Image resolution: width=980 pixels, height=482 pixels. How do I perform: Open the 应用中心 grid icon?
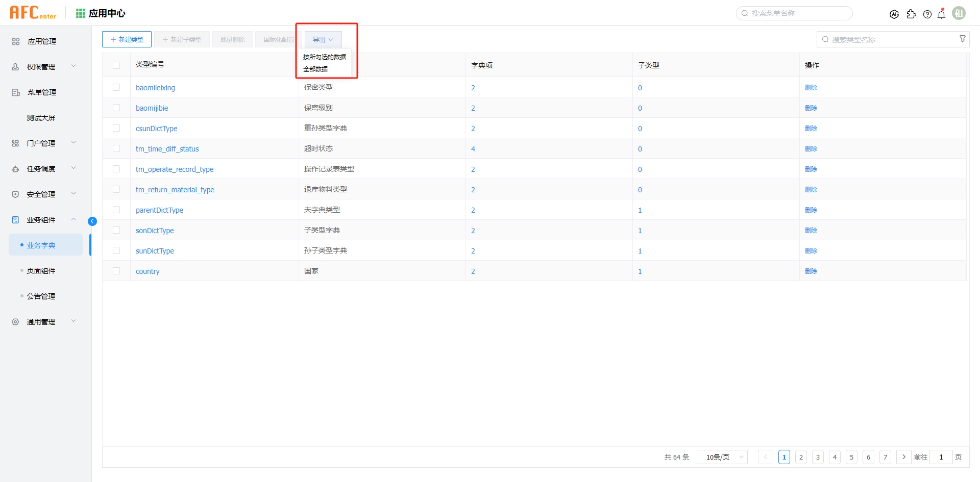(81, 13)
